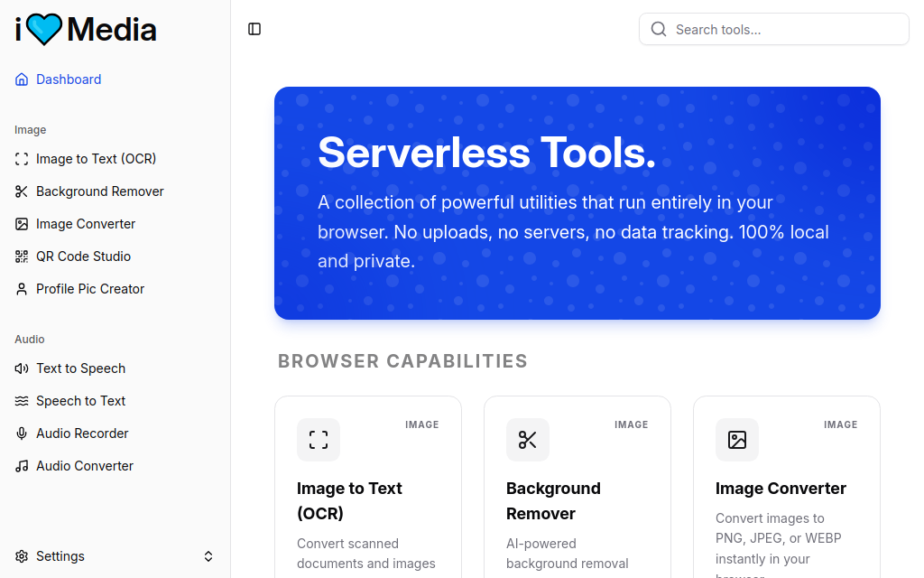
Task: Click the Image Converter card picture icon
Action: 736,440
